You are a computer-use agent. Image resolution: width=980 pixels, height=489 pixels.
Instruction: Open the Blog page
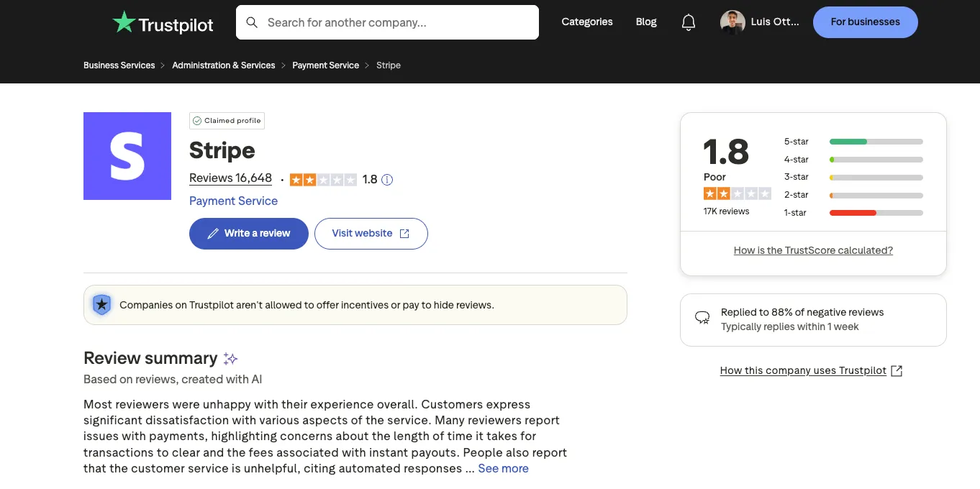tap(645, 22)
